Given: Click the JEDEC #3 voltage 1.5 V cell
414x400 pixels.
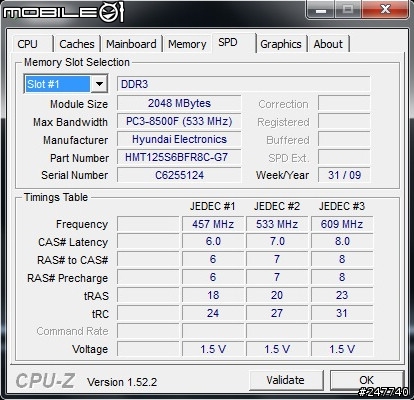Looking at the screenshot, I should [x=342, y=349].
